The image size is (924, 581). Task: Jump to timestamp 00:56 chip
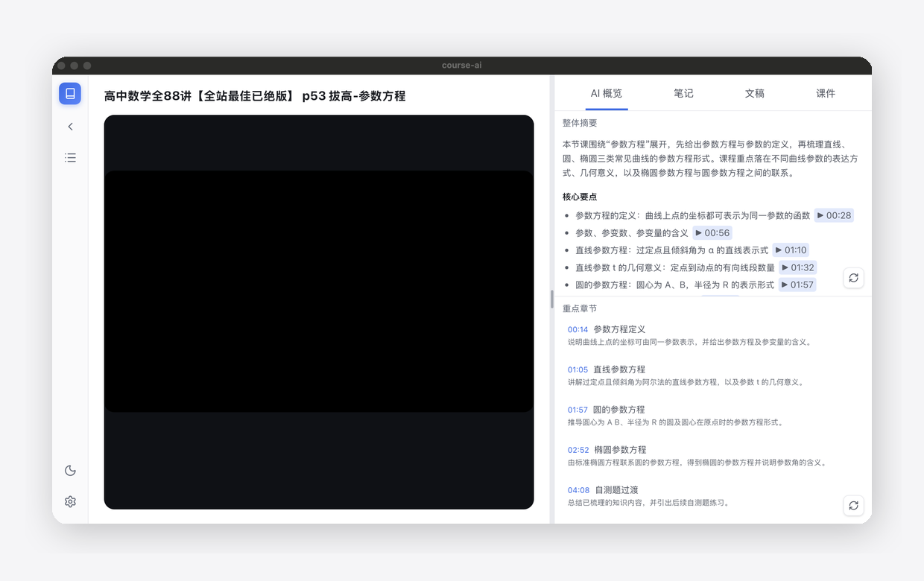coord(712,233)
